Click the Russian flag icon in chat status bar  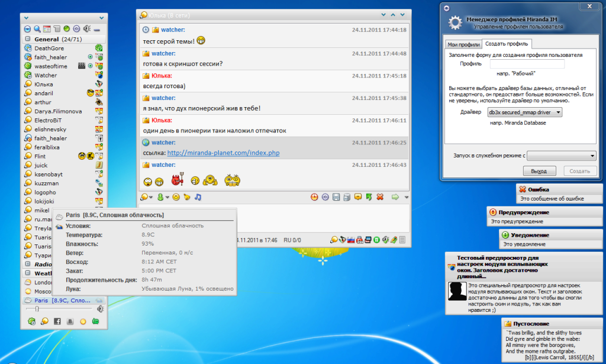351,240
